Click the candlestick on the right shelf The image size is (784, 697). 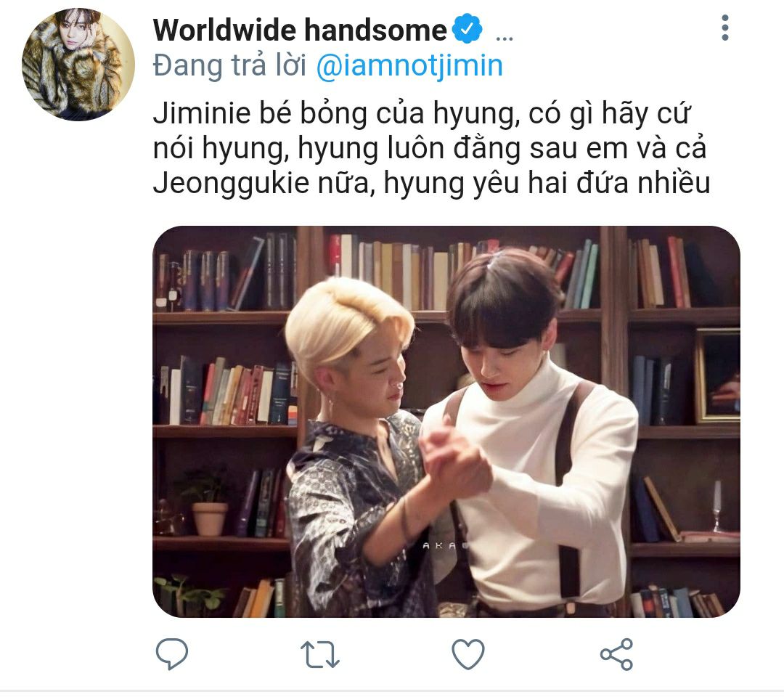717,506
